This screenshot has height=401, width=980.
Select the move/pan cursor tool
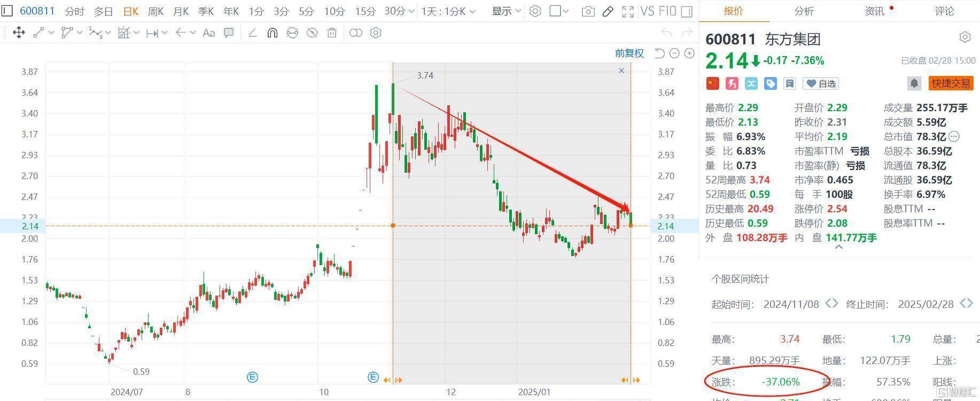(19, 33)
